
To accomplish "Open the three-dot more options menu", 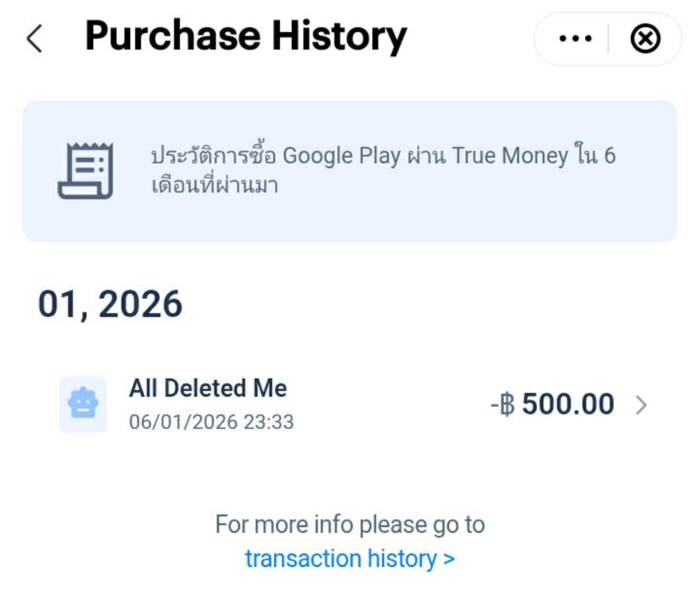I will (x=576, y=38).
